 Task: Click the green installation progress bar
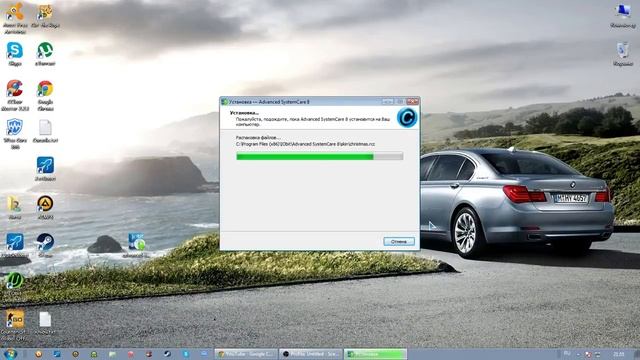(320, 156)
